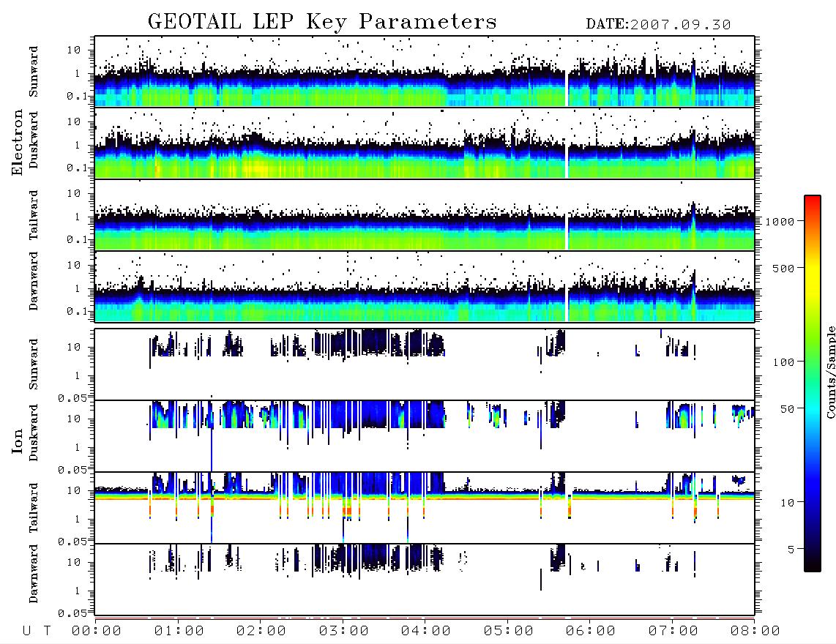Click the 03:00 time tick label
The width and height of the screenshot is (836, 644).
click(x=344, y=632)
